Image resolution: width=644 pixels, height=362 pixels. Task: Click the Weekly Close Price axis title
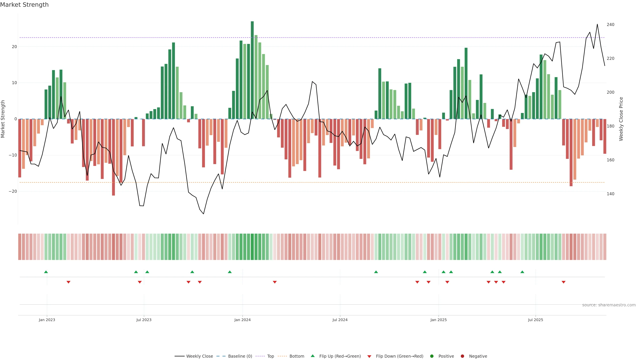click(x=621, y=119)
